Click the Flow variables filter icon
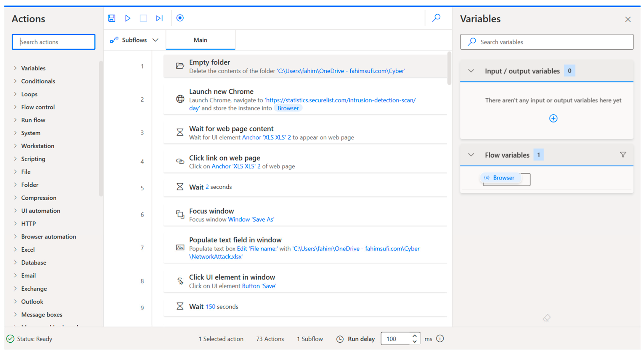644x354 pixels. (x=623, y=155)
